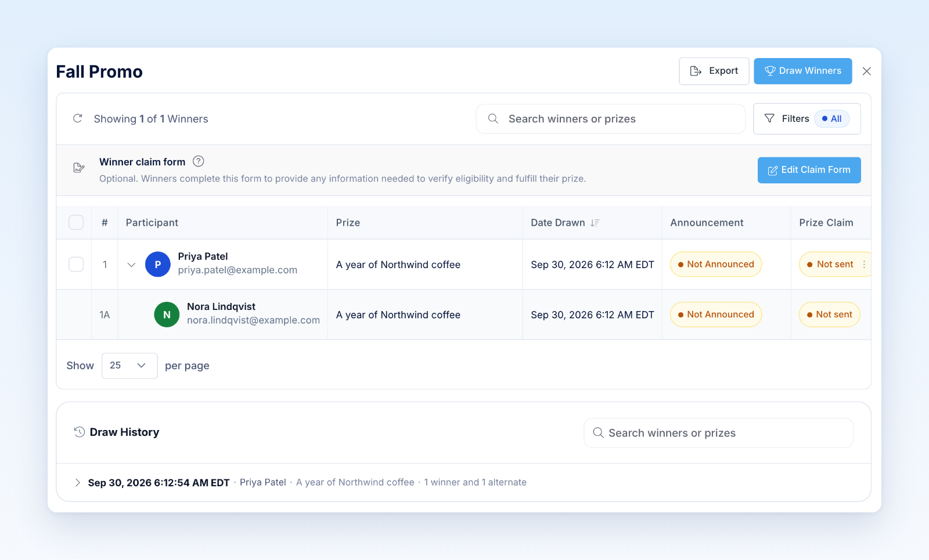Image resolution: width=929 pixels, height=560 pixels.
Task: Click the Draw Winners button
Action: (803, 71)
